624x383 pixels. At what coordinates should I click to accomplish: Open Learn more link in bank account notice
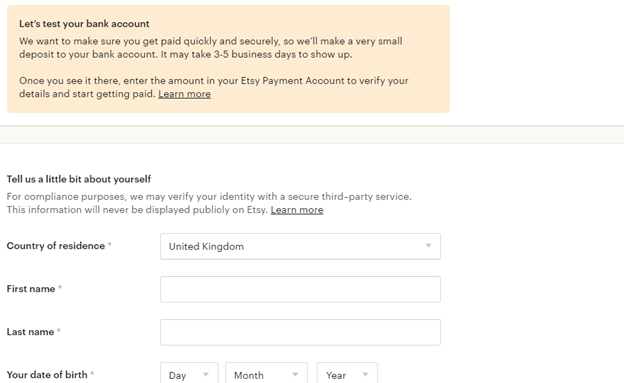click(185, 94)
